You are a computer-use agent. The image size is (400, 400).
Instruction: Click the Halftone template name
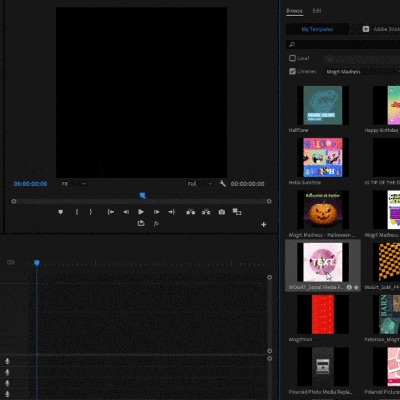pos(298,130)
